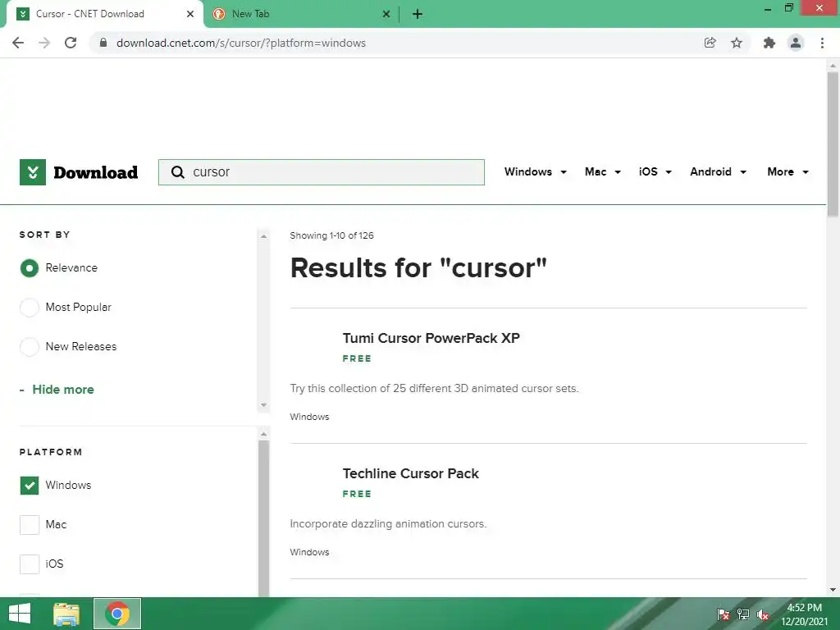Click the Sort By panel scroll down arrow

263,405
